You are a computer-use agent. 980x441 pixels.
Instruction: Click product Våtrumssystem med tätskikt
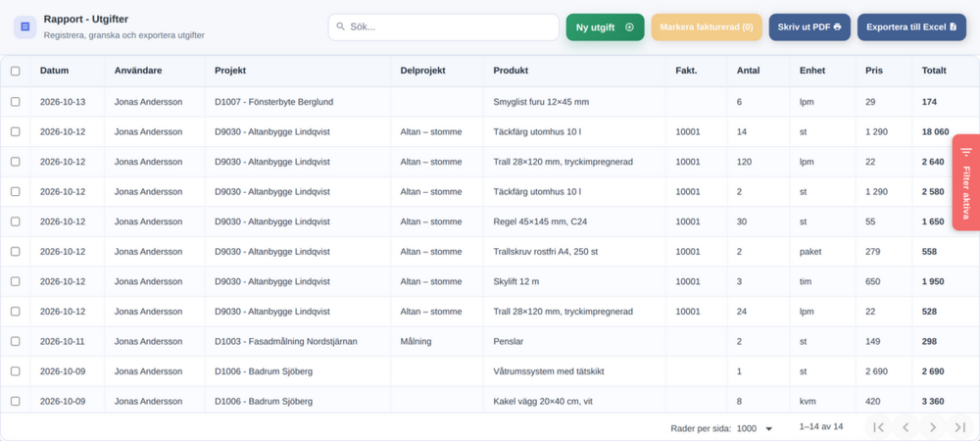point(549,371)
